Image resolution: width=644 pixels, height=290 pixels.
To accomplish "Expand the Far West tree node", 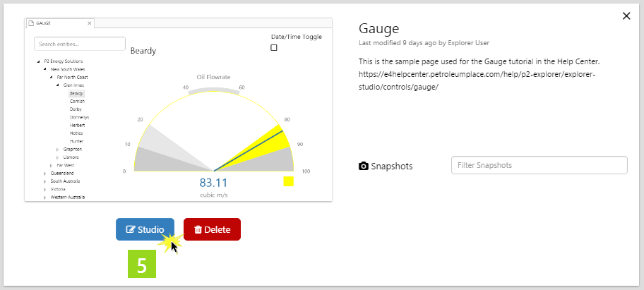I will 51,165.
